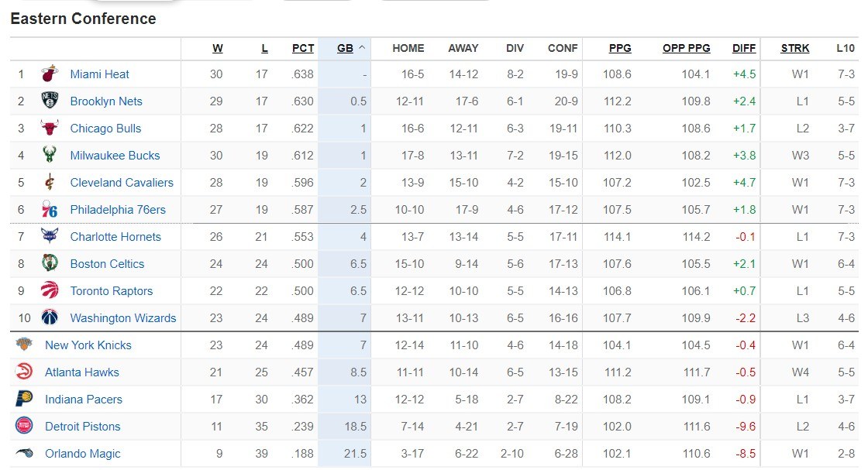This screenshot has height=470, width=868.
Task: Sort standings by PCT column header
Action: [303, 48]
